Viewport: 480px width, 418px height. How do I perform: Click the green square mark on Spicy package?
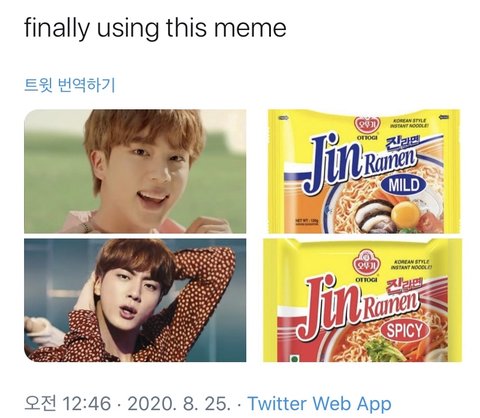point(295,359)
